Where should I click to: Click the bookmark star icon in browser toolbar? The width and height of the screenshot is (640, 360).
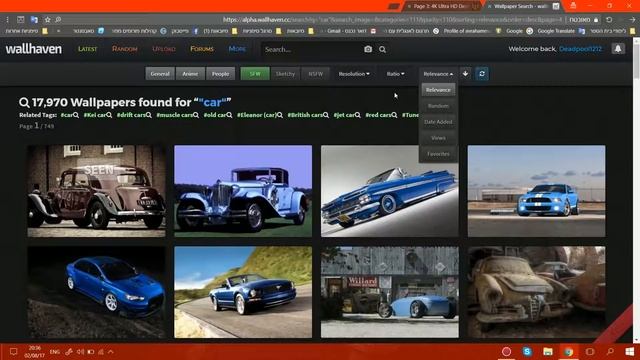(47, 20)
